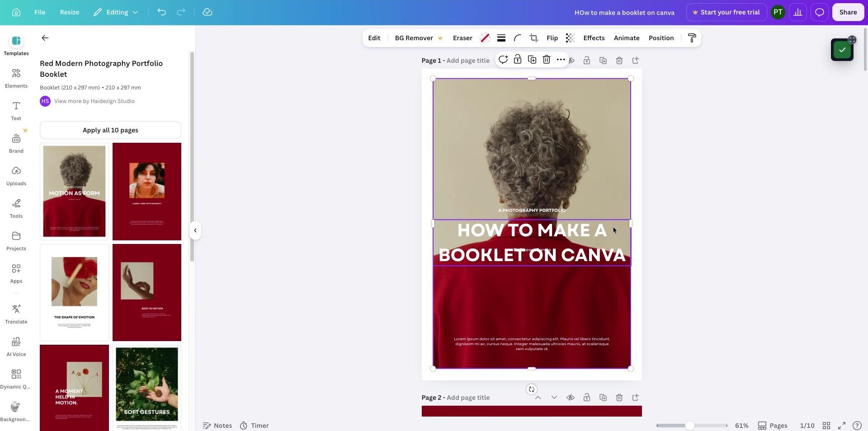Move Page 2 up chevron
The image size is (868, 431).
pos(538,398)
